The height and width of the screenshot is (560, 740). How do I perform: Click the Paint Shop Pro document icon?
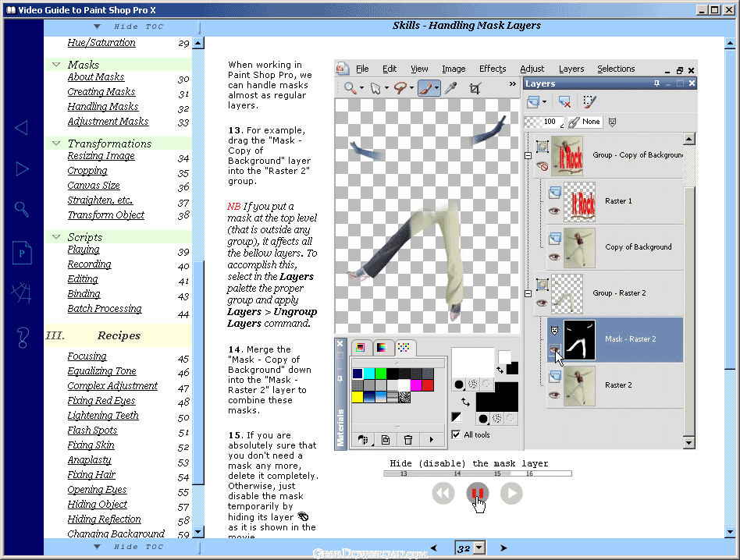[x=342, y=69]
